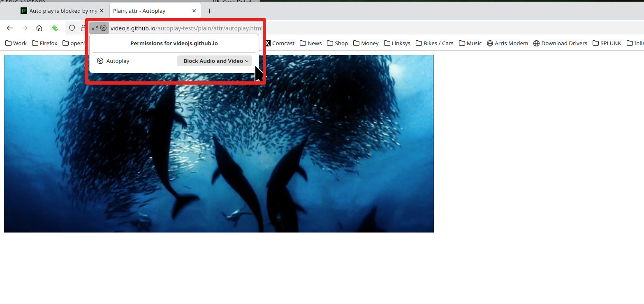
Task: Click the green arrow extension icon
Action: click(55, 28)
